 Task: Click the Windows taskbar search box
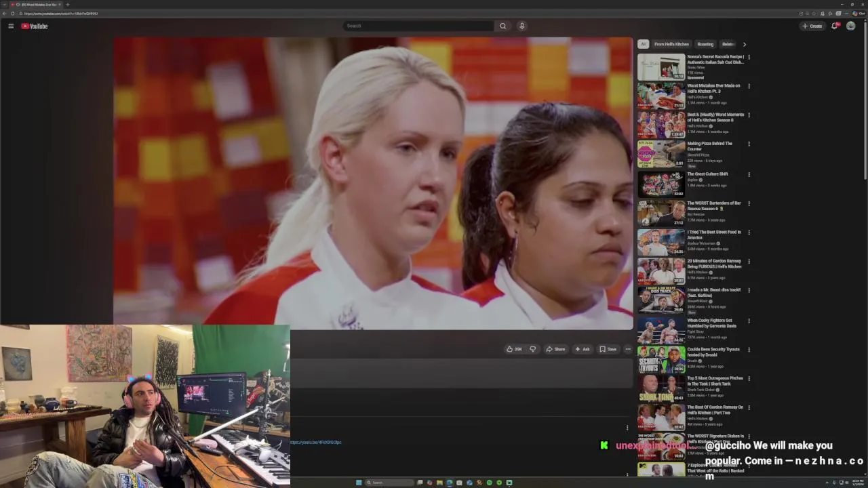tap(389, 483)
